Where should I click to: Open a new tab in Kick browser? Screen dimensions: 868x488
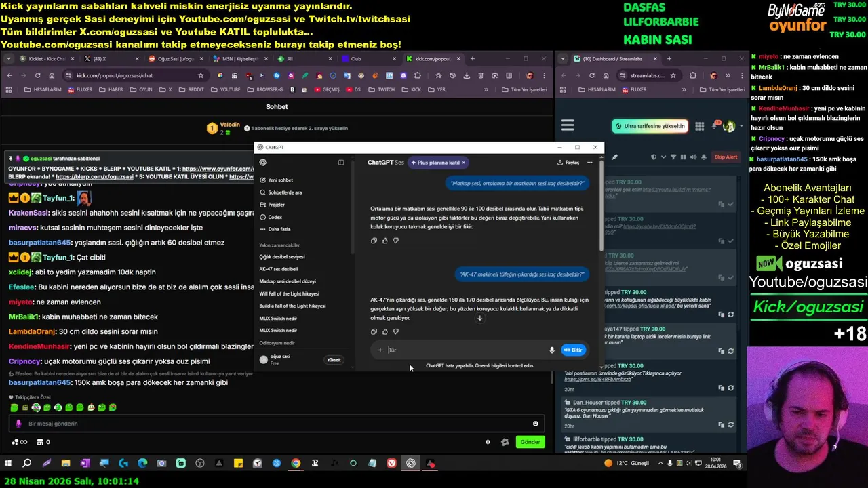tap(473, 59)
